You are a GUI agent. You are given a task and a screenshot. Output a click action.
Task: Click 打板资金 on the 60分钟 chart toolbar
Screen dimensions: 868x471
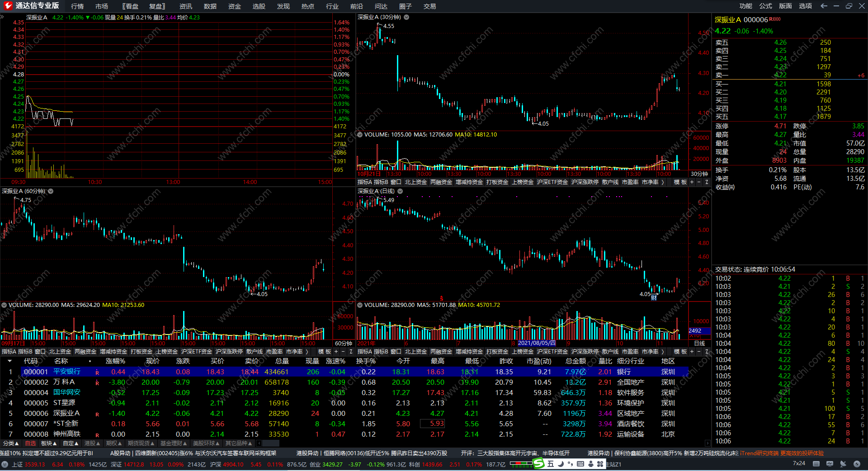point(142,352)
